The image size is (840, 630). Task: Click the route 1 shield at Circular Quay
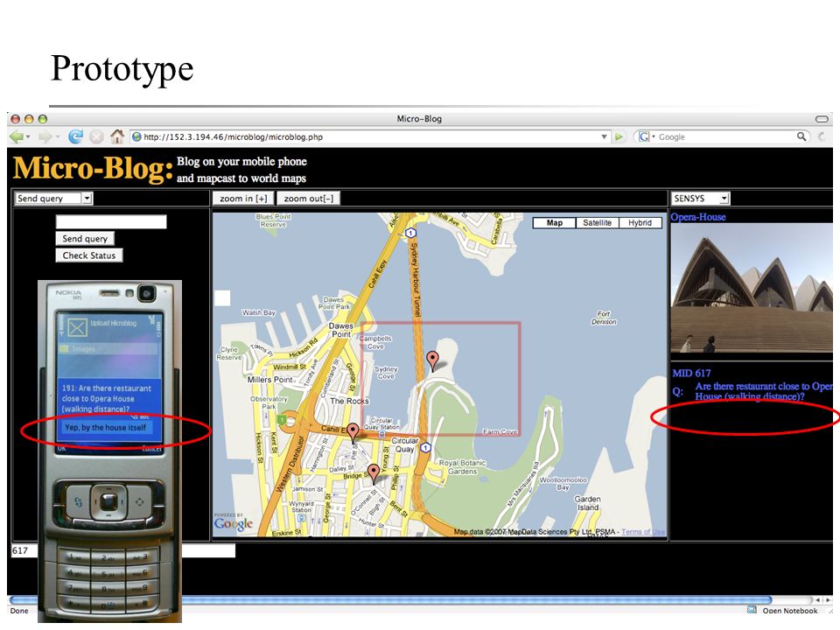coord(425,447)
